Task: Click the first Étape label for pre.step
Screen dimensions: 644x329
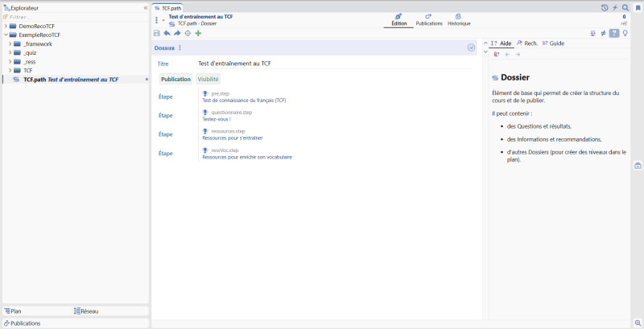Action: click(166, 97)
